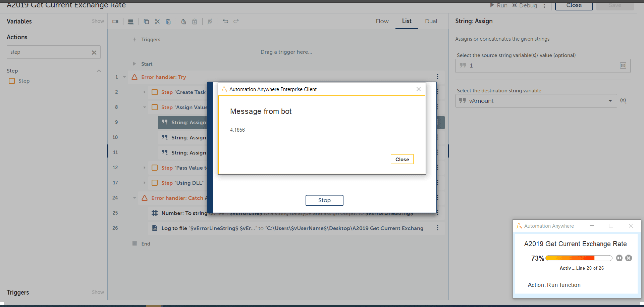This screenshot has height=307, width=644.
Task: Click the "4.1856" message value
Action: coord(237,130)
